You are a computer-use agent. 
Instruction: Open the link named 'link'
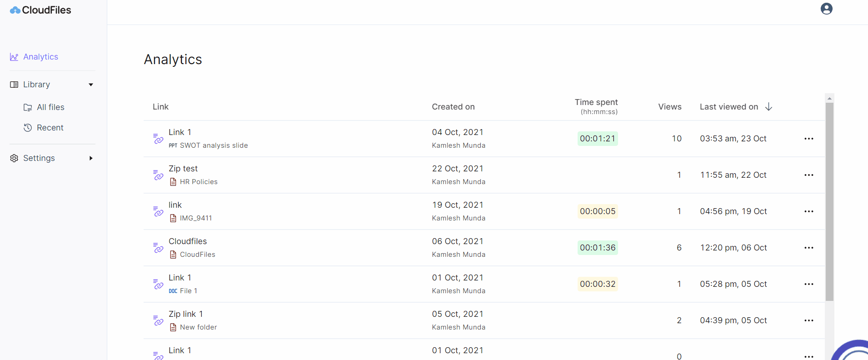point(175,205)
